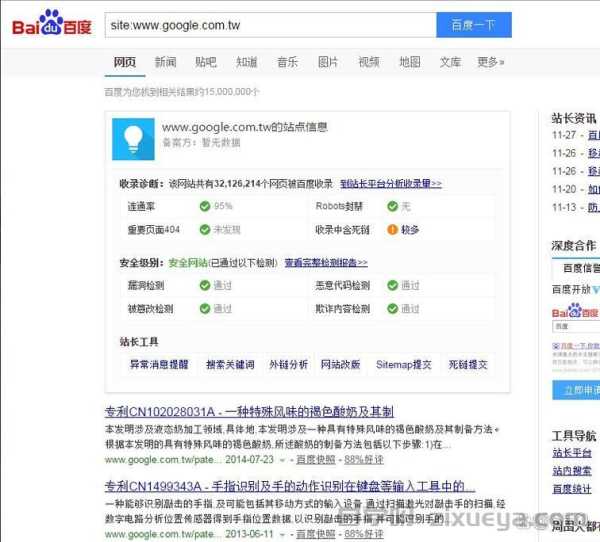
Task: Switch to the 地图 tab
Action: click(x=409, y=62)
